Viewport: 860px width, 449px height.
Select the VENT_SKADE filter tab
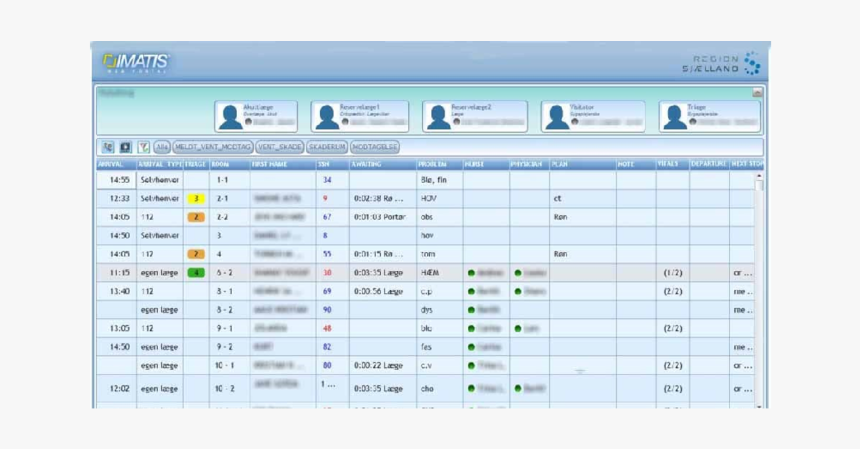click(x=280, y=147)
